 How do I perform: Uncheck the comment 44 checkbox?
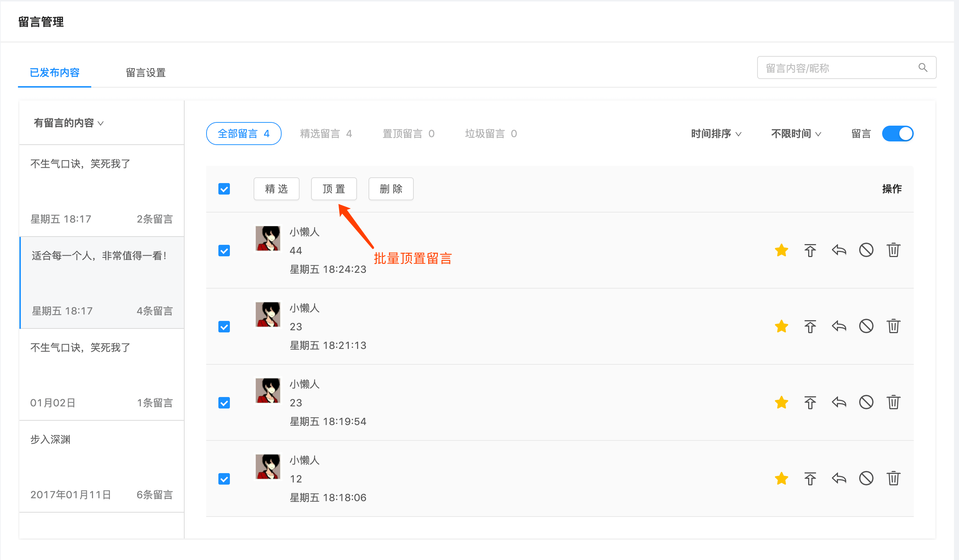224,251
